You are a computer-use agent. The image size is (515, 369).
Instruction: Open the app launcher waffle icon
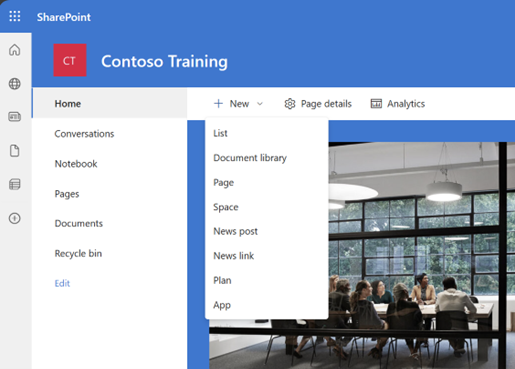[x=15, y=16]
